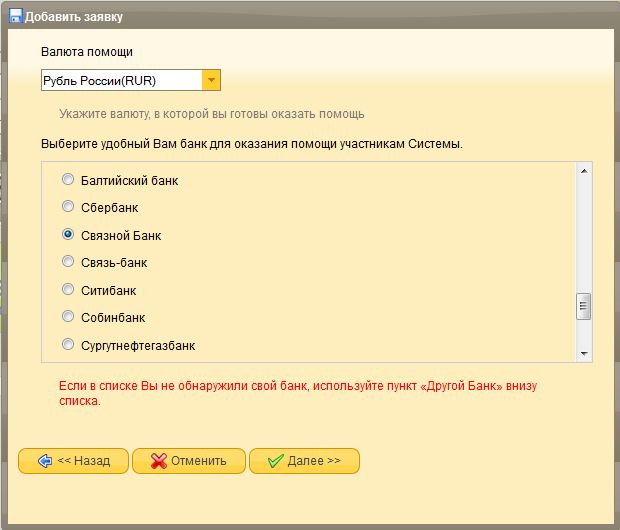620x530 pixels.
Task: Cancel with the Отменить button
Action: coord(189,461)
